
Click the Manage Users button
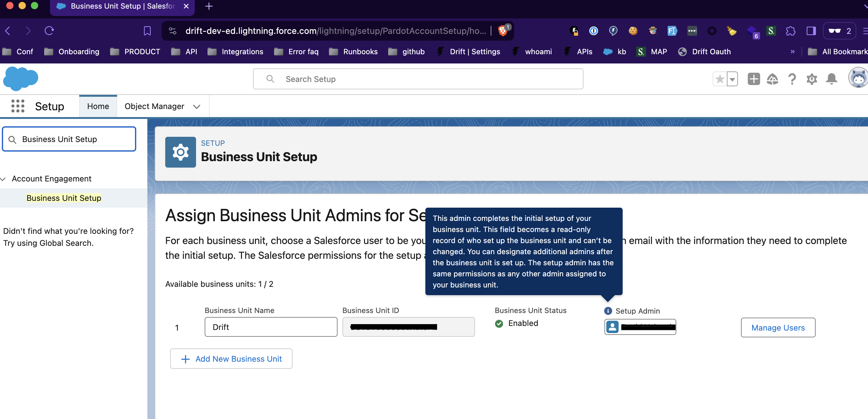pos(778,327)
